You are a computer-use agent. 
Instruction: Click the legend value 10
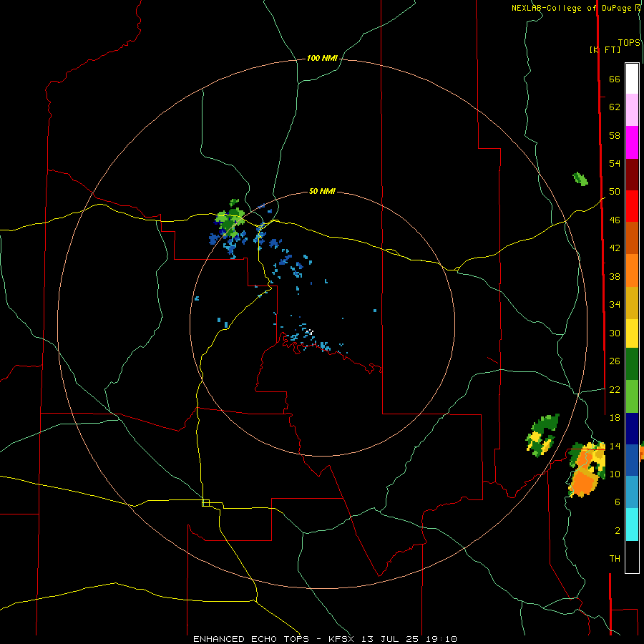point(615,474)
